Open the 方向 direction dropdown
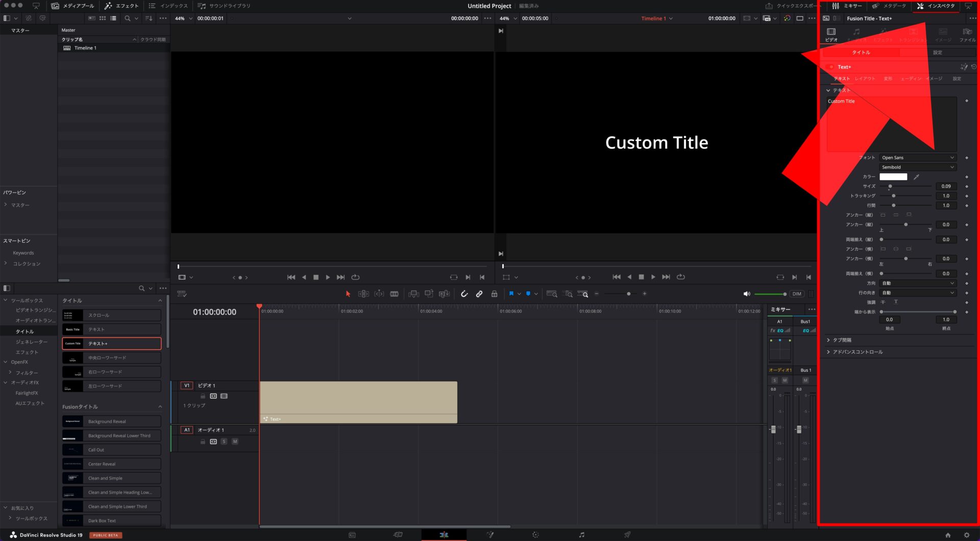The width and height of the screenshot is (980, 541). [918, 284]
